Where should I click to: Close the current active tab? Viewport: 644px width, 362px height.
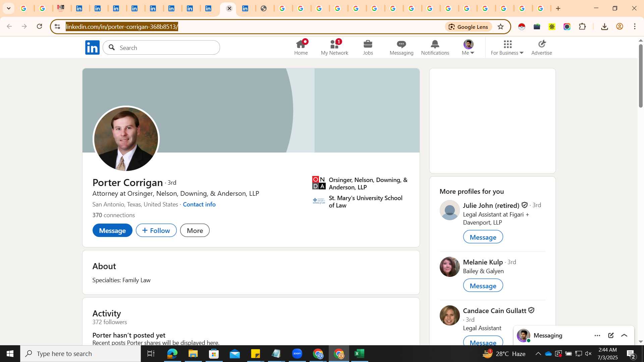(229, 8)
